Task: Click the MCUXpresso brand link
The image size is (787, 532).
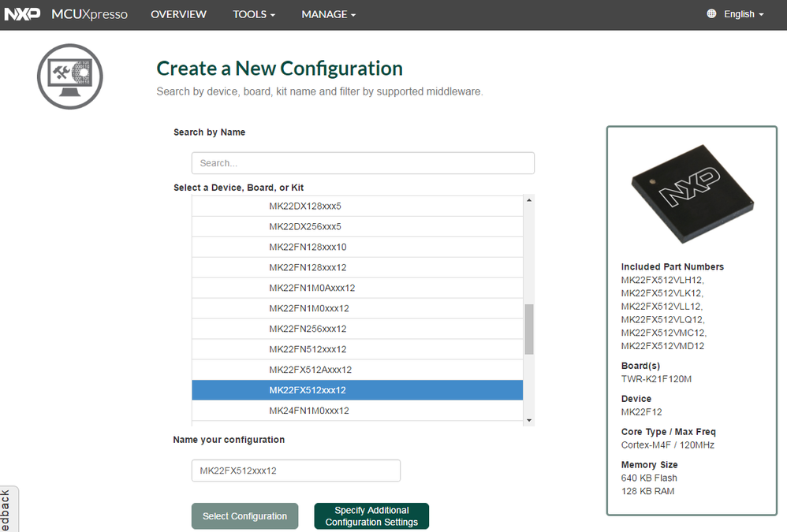Action: tap(89, 14)
